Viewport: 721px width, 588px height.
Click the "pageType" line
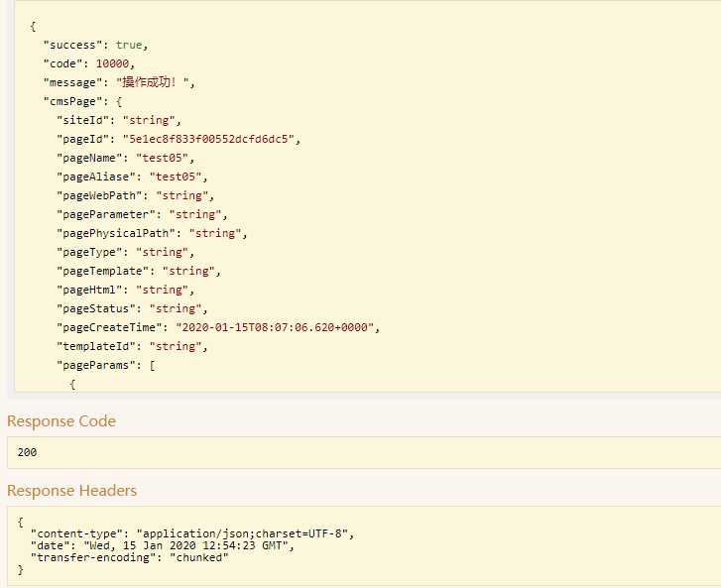click(126, 253)
